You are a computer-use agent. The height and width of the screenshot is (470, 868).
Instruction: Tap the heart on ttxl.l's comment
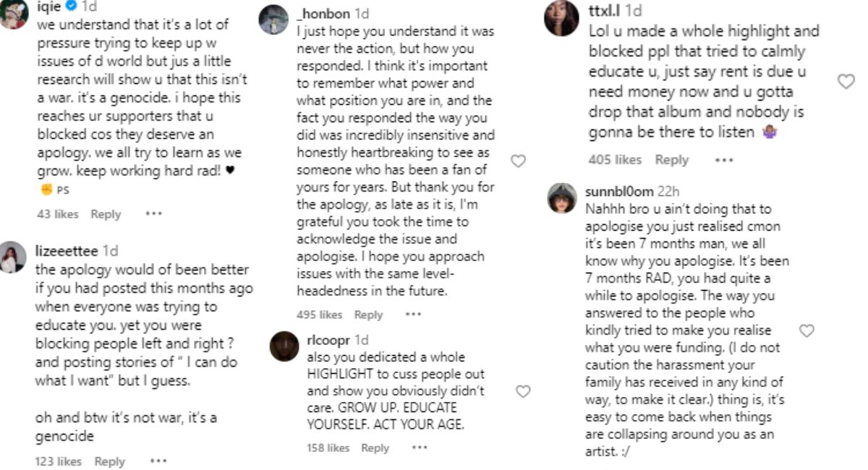pyautogui.click(x=846, y=82)
